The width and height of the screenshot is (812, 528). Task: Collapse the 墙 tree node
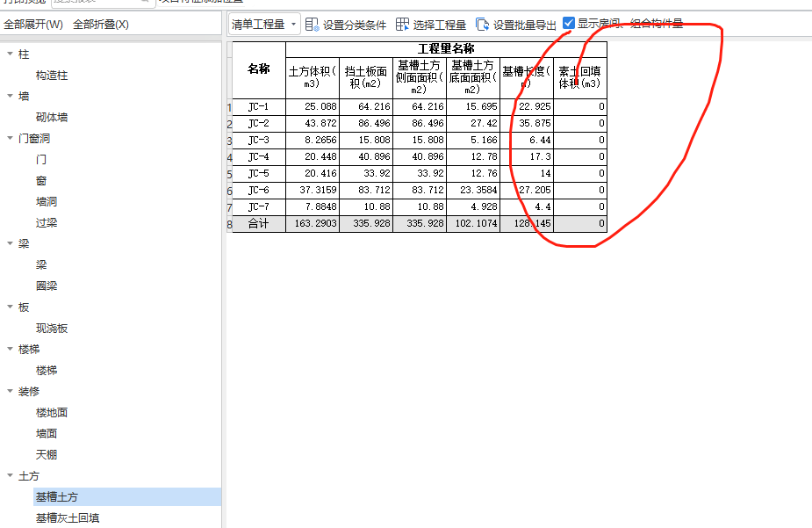click(10, 96)
